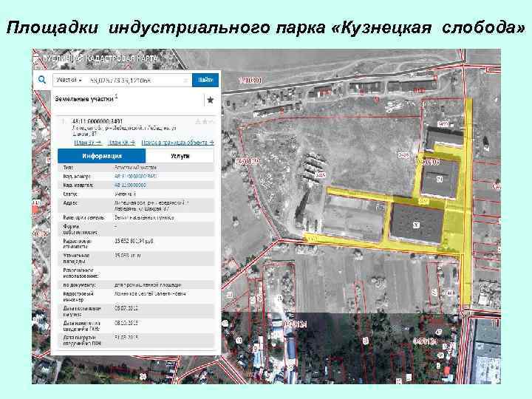
Task: Click the Кад. квартал link value
Action: pyautogui.click(x=130, y=185)
